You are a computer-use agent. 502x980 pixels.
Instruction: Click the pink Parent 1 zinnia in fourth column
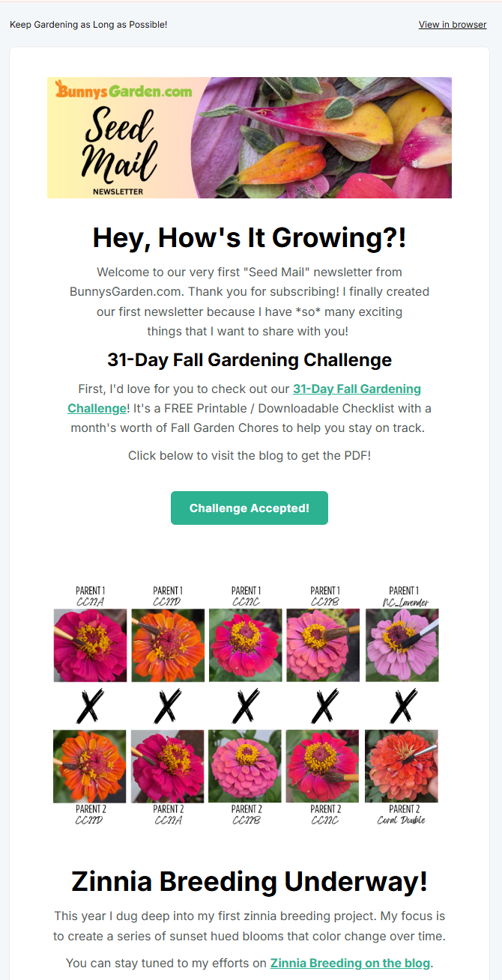point(324,645)
